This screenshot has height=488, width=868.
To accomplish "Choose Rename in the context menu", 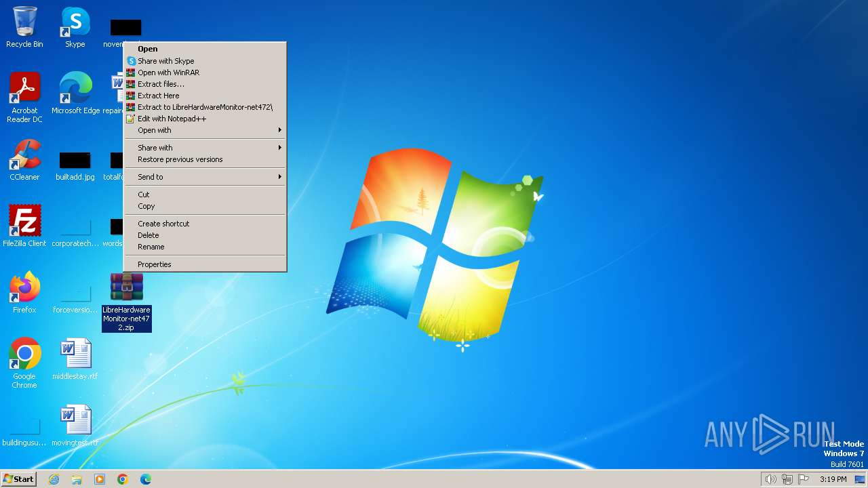I will (205, 247).
